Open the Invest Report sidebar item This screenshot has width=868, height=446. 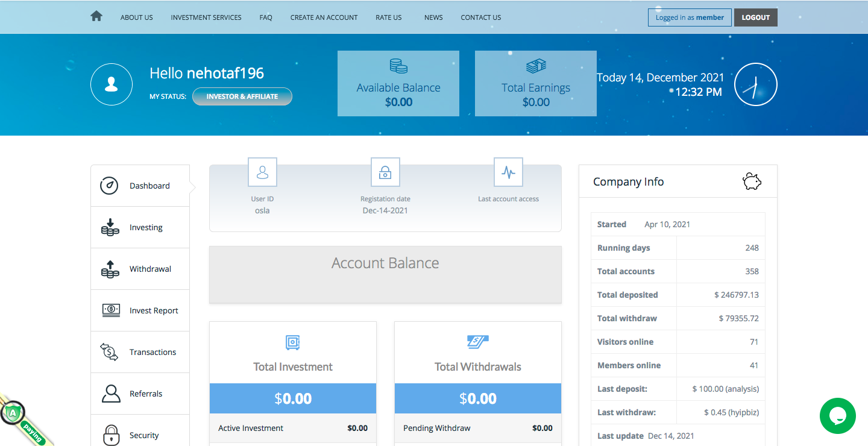[140, 310]
